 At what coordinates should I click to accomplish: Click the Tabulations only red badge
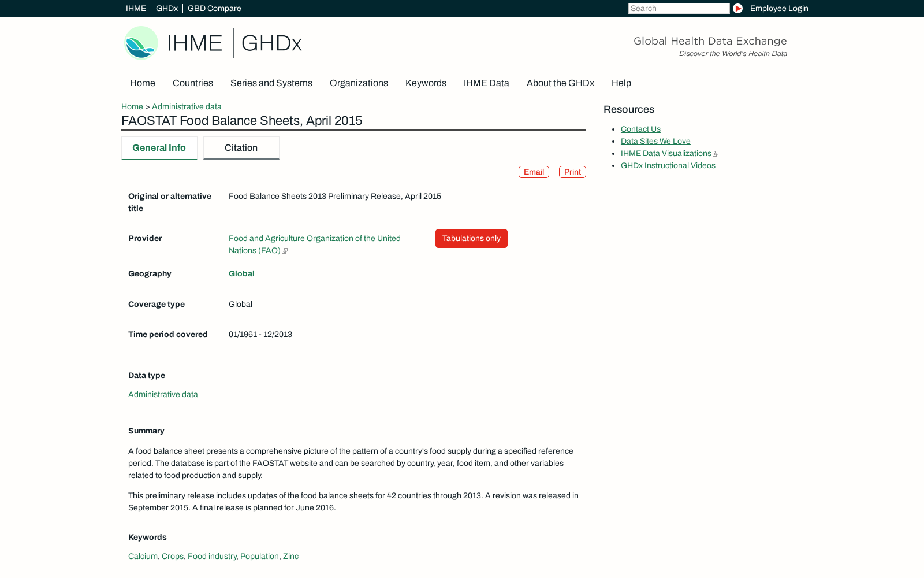471,239
